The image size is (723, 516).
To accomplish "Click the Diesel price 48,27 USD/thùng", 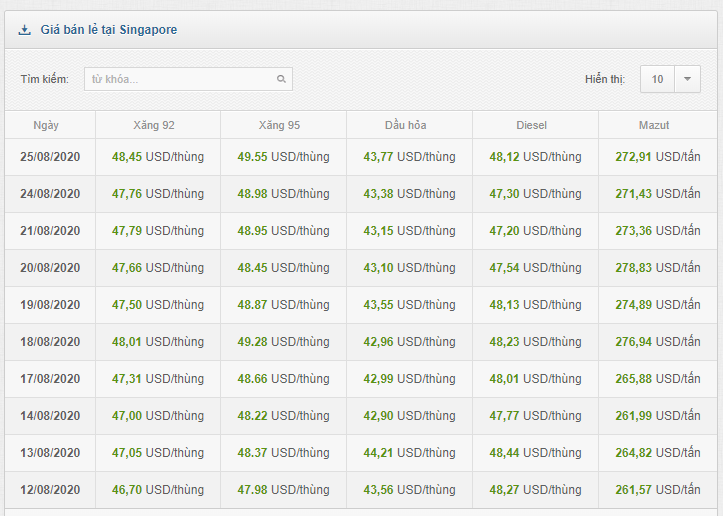I will tap(535, 490).
